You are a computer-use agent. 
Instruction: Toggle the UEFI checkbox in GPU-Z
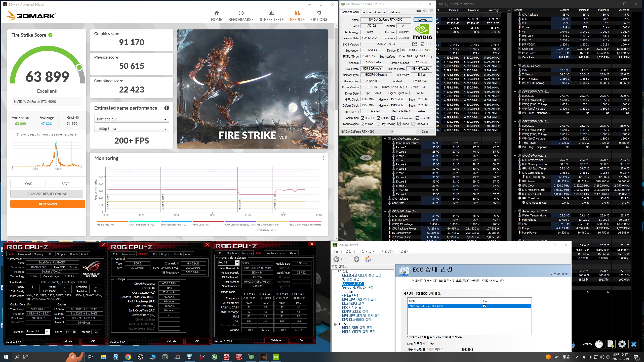tap(422, 44)
